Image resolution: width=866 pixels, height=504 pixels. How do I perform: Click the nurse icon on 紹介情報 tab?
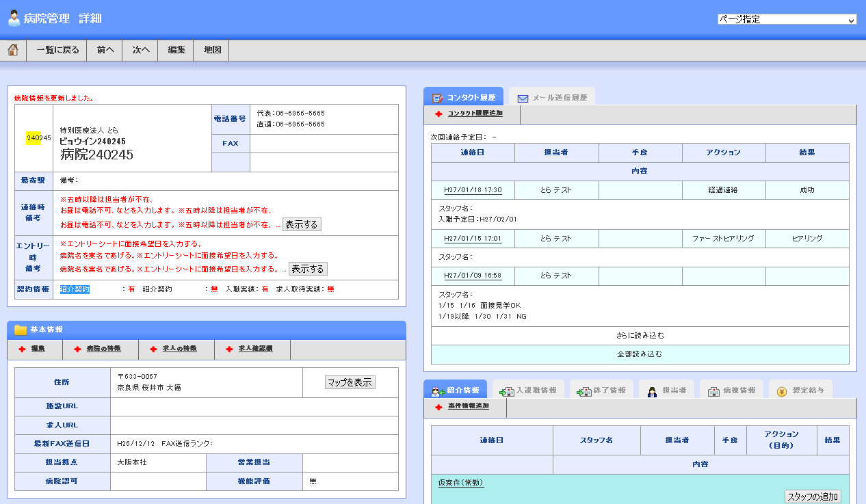[x=438, y=391]
